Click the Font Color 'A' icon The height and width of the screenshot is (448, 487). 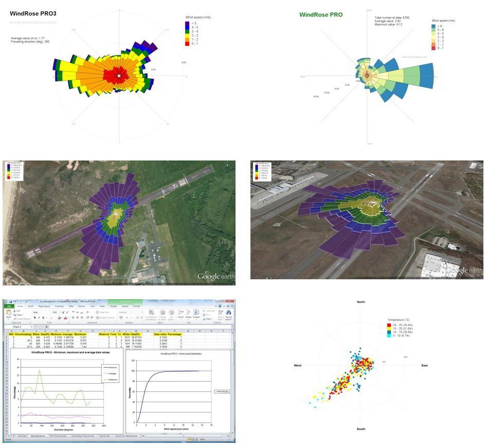pyautogui.click(x=65, y=317)
